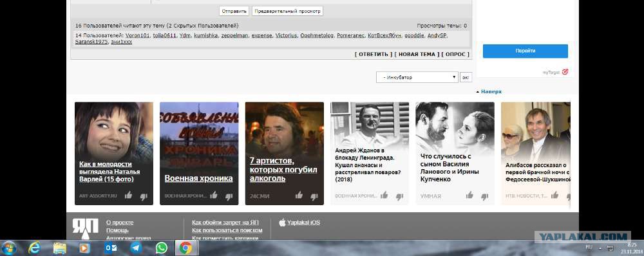
Task: Open user Opohmetolog profile
Action: click(x=317, y=35)
